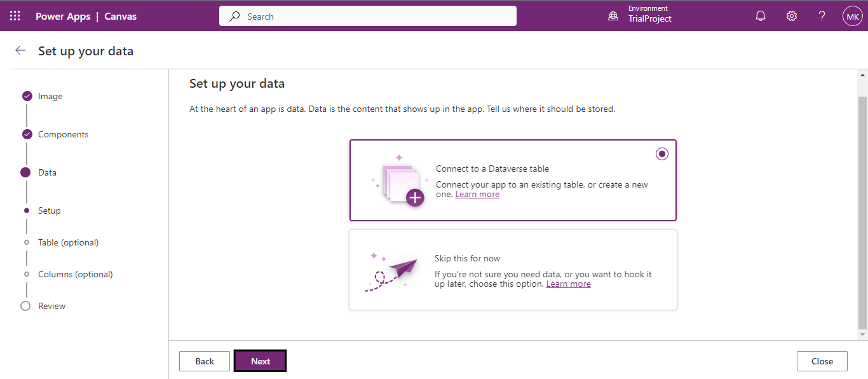Click the scrollbar down arrow
This screenshot has width=868, height=379.
pyautogui.click(x=862, y=334)
